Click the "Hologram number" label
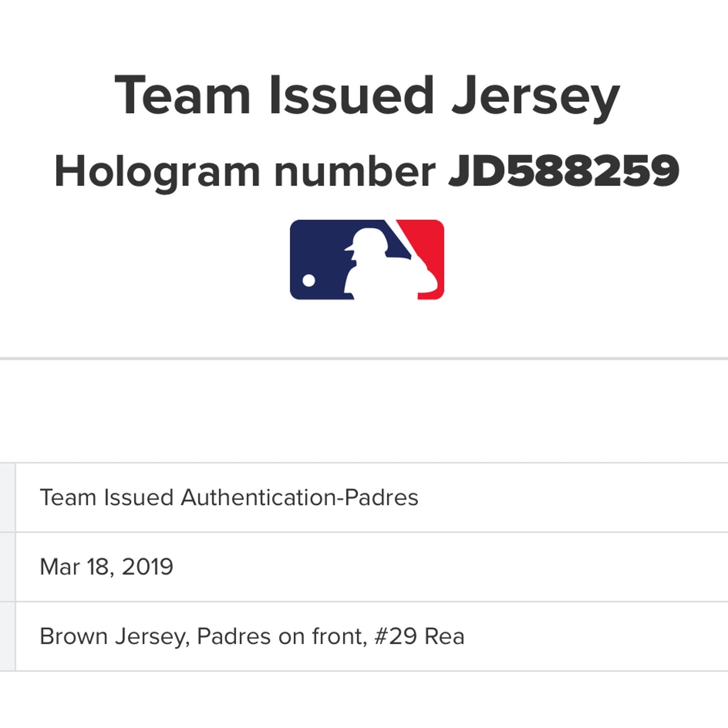The height and width of the screenshot is (728, 728). point(245,172)
